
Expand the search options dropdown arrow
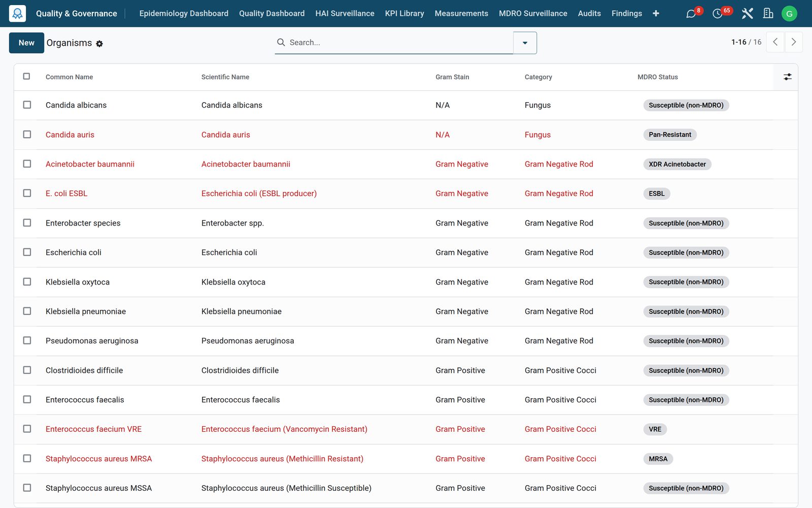pos(525,43)
